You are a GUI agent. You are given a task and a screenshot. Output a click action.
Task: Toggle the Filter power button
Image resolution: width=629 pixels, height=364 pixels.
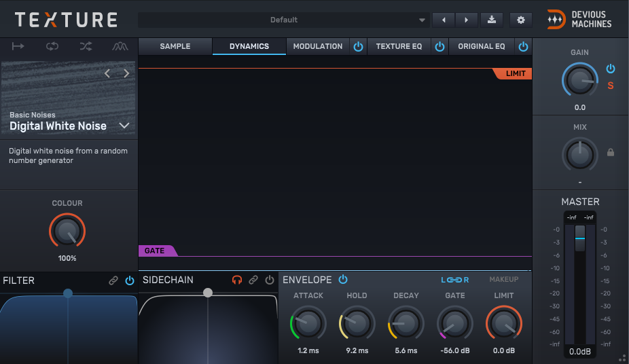pos(130,280)
